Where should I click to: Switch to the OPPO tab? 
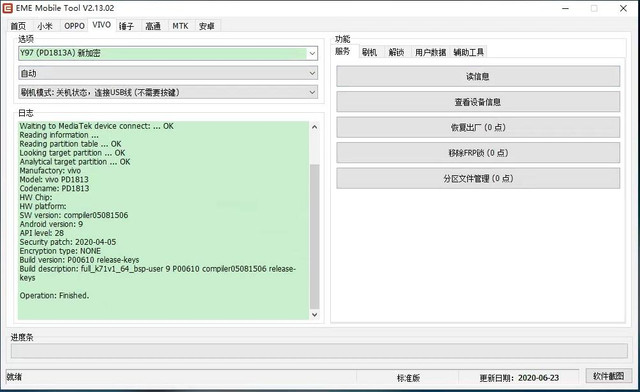point(74,26)
